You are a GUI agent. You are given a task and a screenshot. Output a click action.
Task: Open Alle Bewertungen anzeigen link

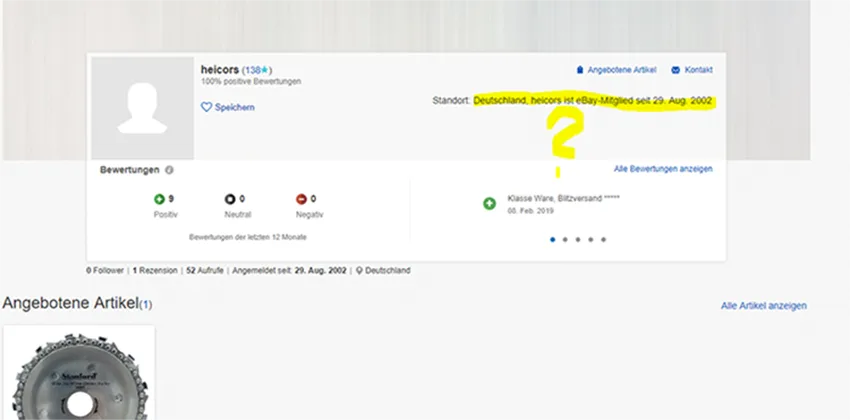(663, 169)
